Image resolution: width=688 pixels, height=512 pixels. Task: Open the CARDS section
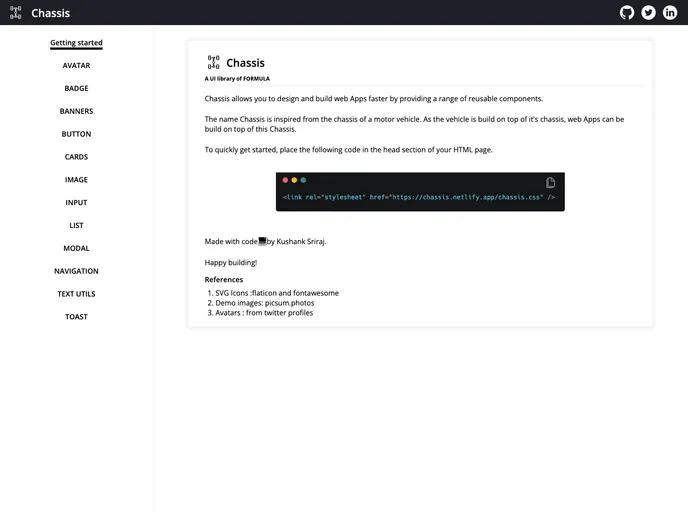coord(76,157)
